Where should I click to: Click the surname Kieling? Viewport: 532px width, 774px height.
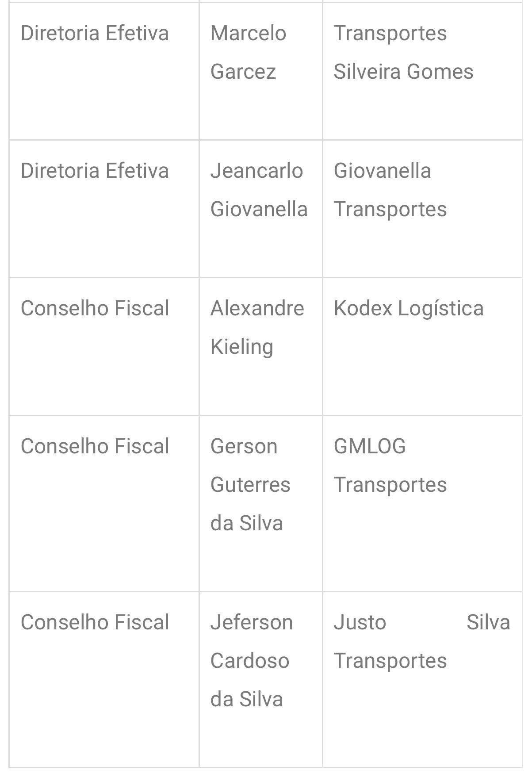(241, 347)
